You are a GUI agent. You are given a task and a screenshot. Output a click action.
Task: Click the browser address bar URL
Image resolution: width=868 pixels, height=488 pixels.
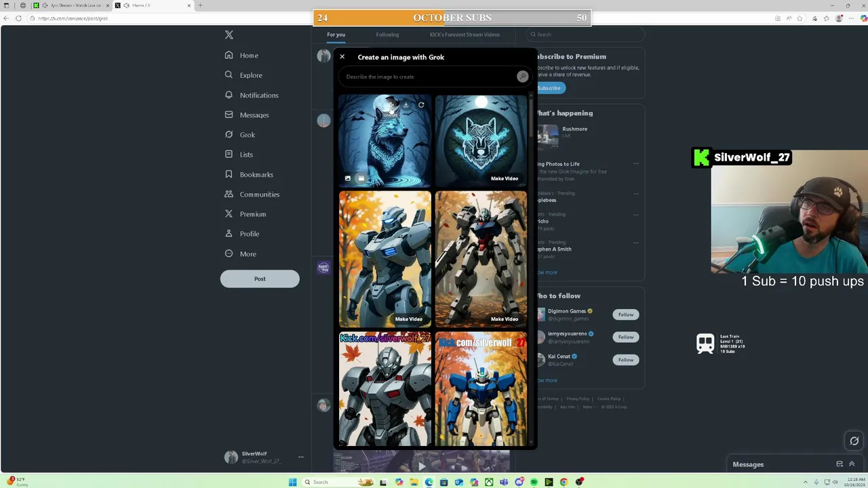pyautogui.click(x=73, y=18)
